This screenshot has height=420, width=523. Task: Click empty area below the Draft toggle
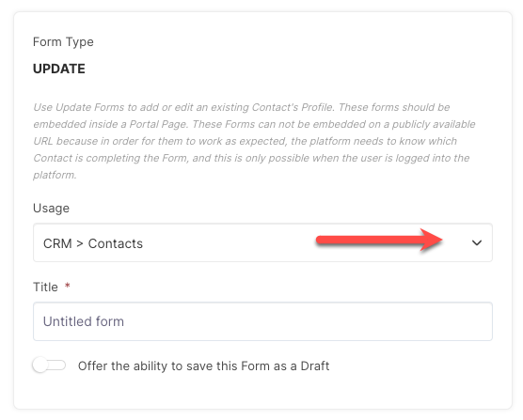(262, 393)
